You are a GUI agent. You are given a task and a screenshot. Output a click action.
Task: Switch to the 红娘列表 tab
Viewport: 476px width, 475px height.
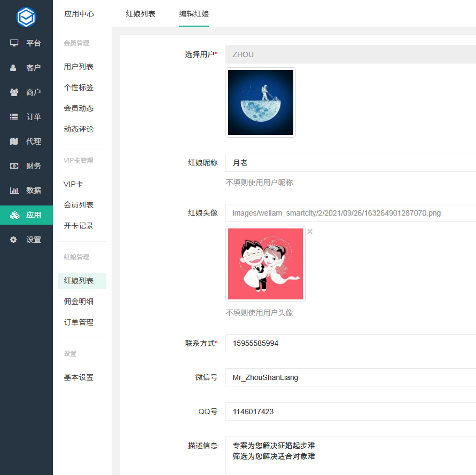tap(141, 14)
